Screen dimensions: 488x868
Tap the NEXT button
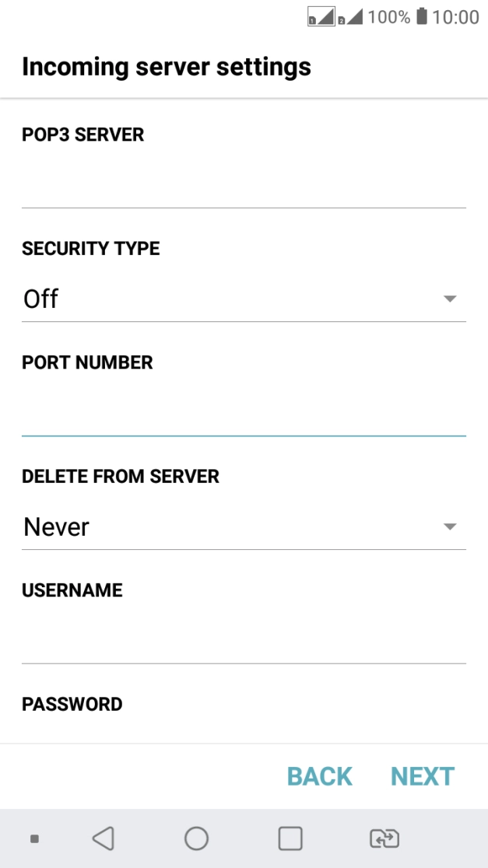422,775
